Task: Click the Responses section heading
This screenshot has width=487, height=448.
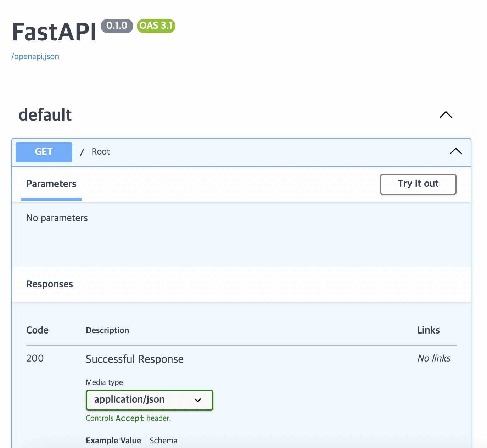Action: pos(50,284)
